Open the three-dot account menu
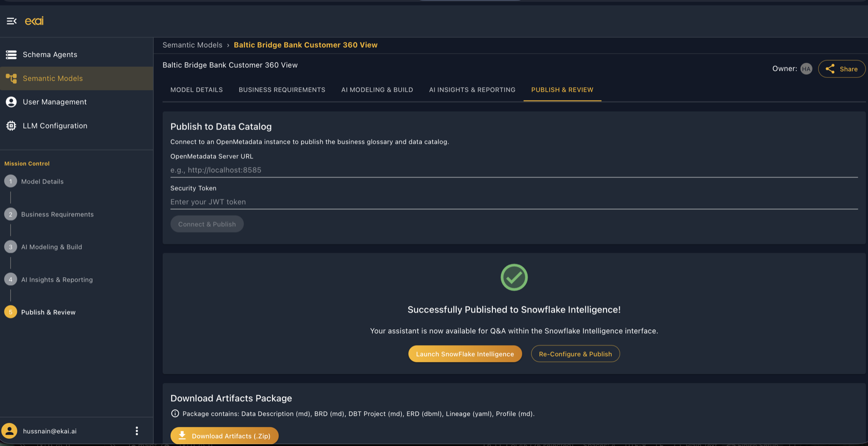Screen dimensions: 868x446 click(x=137, y=431)
